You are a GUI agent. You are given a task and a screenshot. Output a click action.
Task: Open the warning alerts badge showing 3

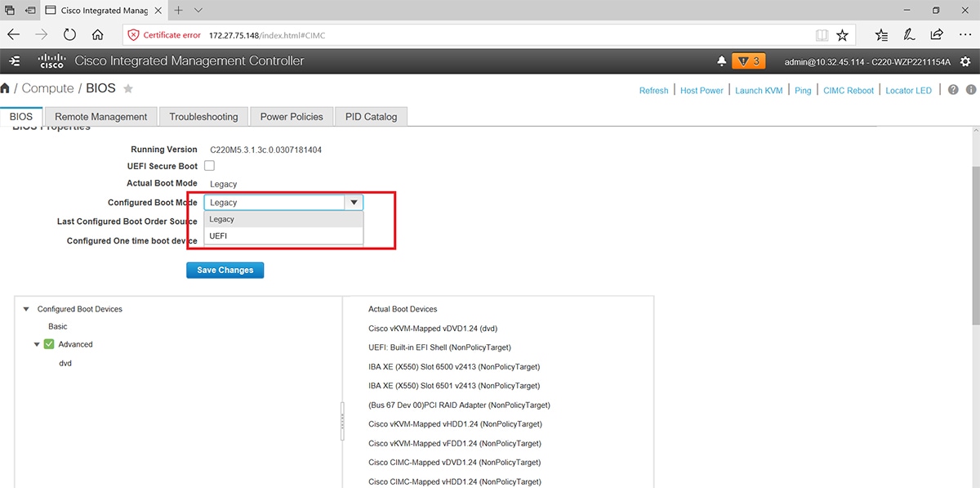748,61
